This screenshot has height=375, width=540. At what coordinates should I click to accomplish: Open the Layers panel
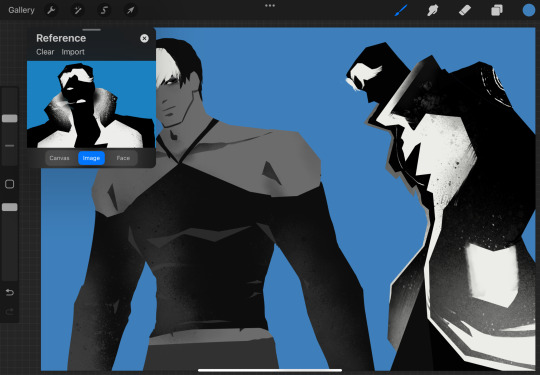(x=497, y=10)
